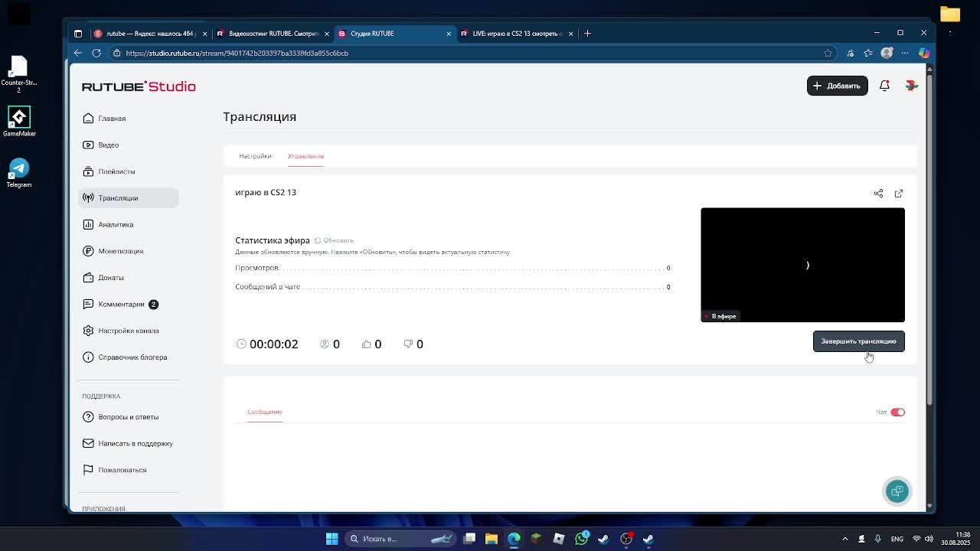Image resolution: width=980 pixels, height=551 pixels.
Task: Click the browser back arrow
Action: tap(78, 53)
